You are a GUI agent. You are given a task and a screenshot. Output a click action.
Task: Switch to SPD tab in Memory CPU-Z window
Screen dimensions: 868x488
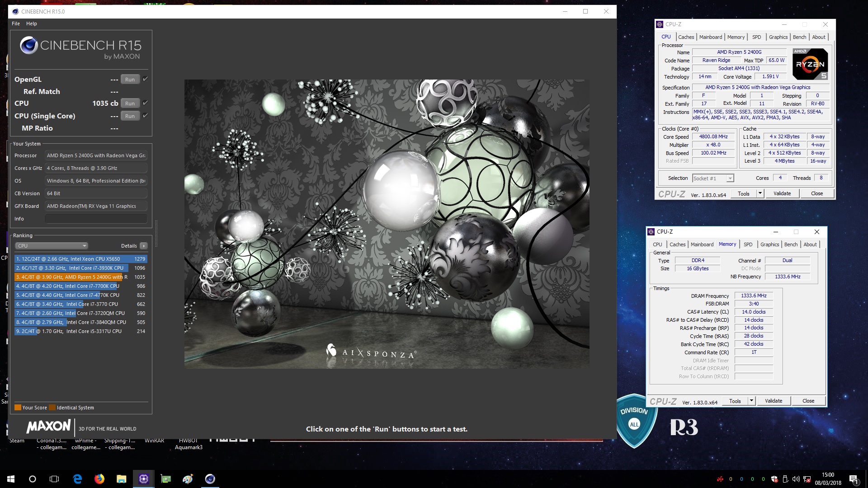[x=748, y=244]
